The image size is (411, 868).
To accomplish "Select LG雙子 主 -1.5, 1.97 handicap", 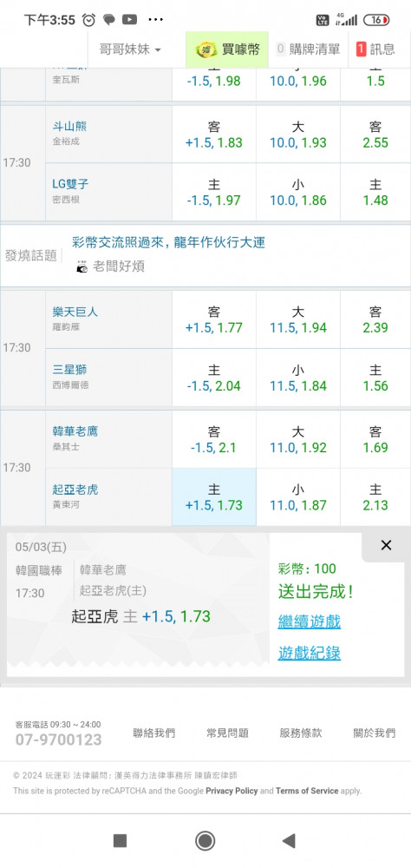I will pos(214,192).
